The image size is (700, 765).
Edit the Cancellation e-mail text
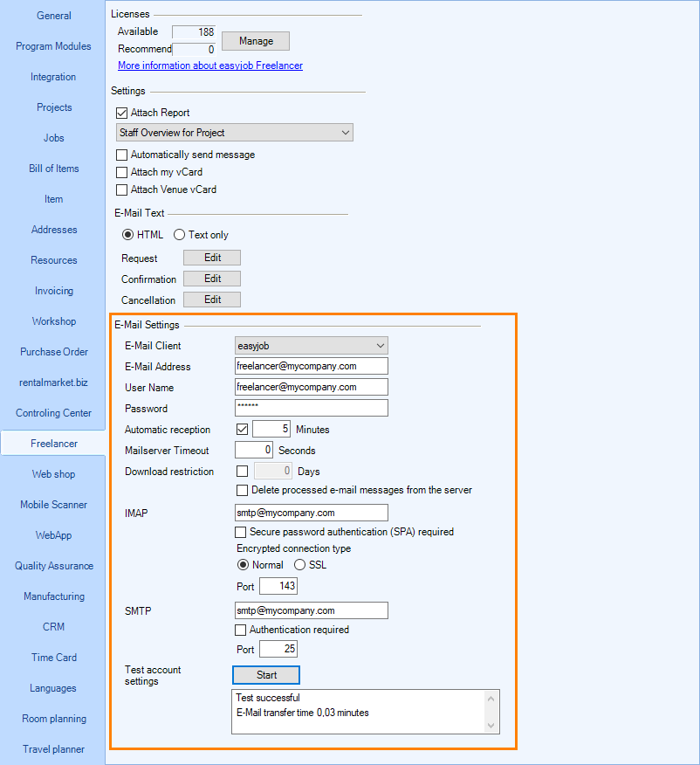pyautogui.click(x=212, y=300)
